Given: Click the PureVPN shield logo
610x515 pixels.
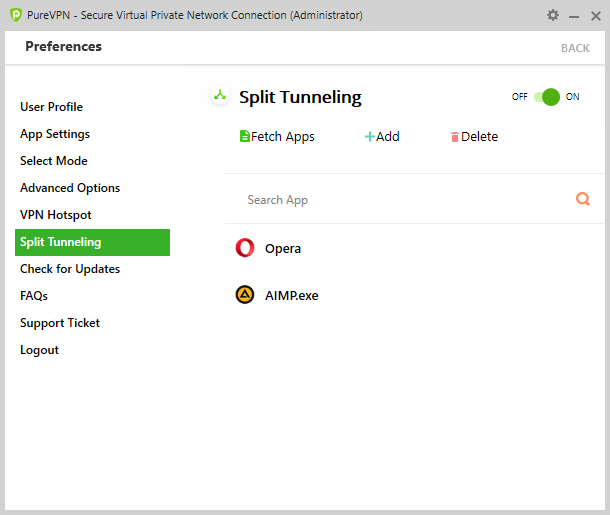Looking at the screenshot, I should 16,15.
